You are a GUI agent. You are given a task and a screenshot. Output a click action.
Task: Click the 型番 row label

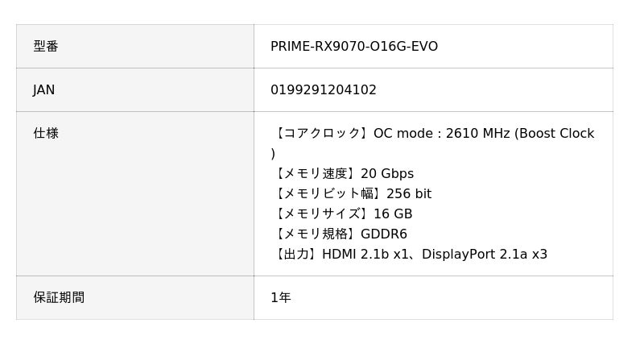click(x=46, y=47)
